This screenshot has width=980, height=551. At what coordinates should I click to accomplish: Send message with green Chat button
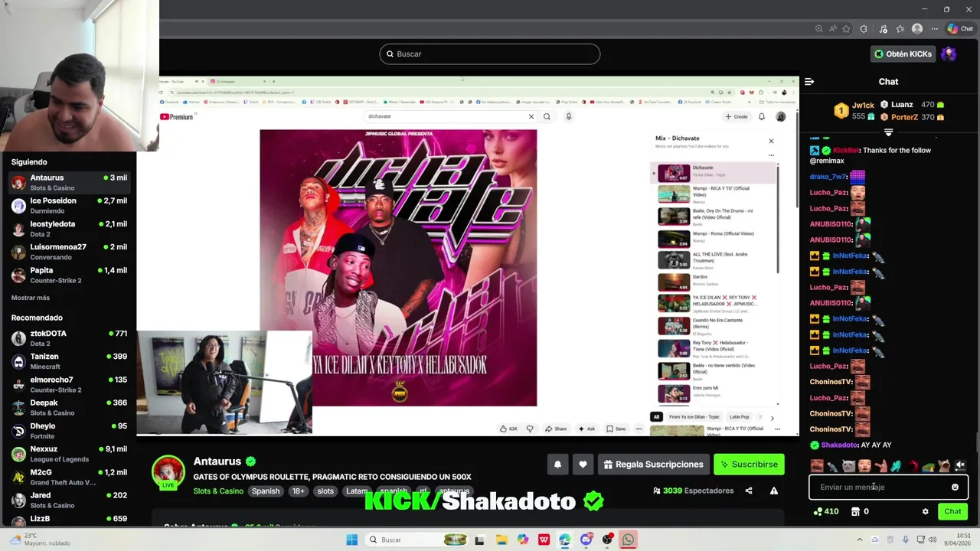[x=952, y=511]
